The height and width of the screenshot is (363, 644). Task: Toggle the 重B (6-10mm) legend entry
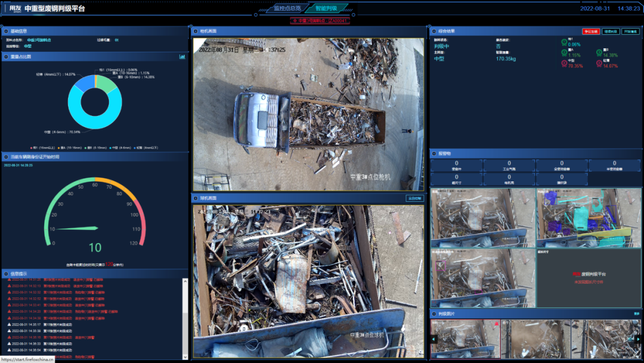(95, 148)
